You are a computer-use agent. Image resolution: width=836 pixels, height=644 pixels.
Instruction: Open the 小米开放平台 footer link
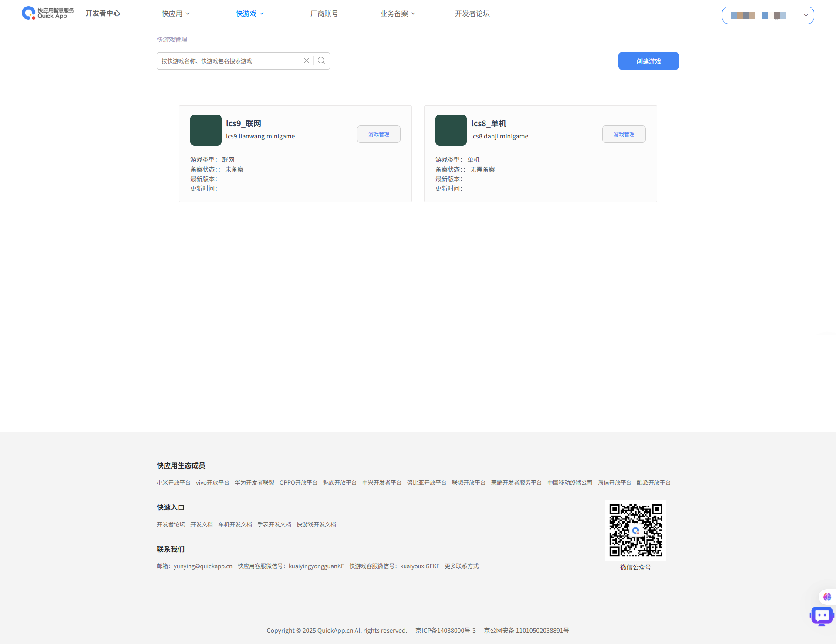[x=173, y=482]
